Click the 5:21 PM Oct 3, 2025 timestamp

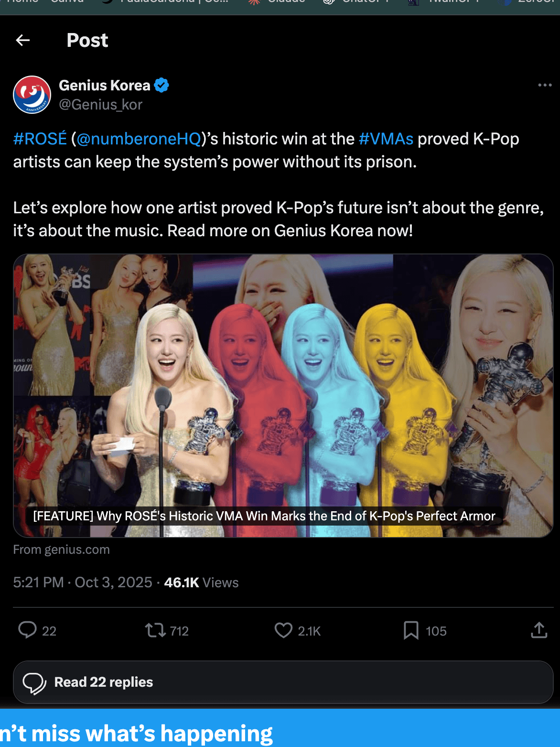click(x=83, y=582)
